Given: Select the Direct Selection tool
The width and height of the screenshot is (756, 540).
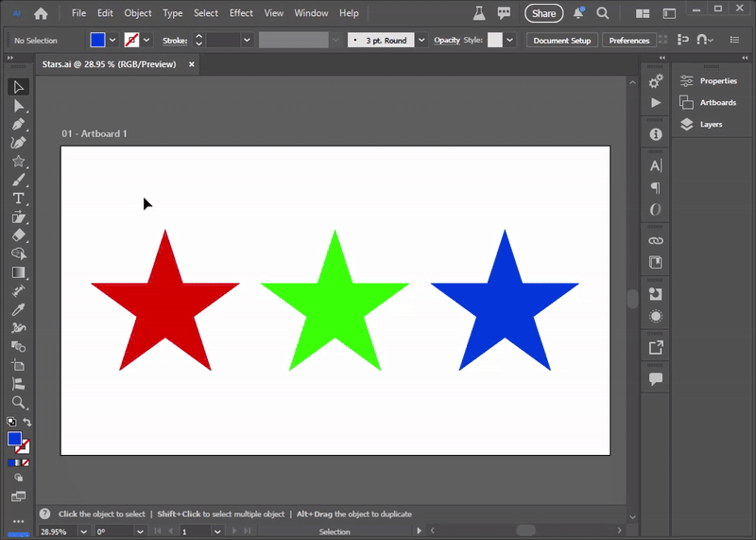Looking at the screenshot, I should click(18, 106).
